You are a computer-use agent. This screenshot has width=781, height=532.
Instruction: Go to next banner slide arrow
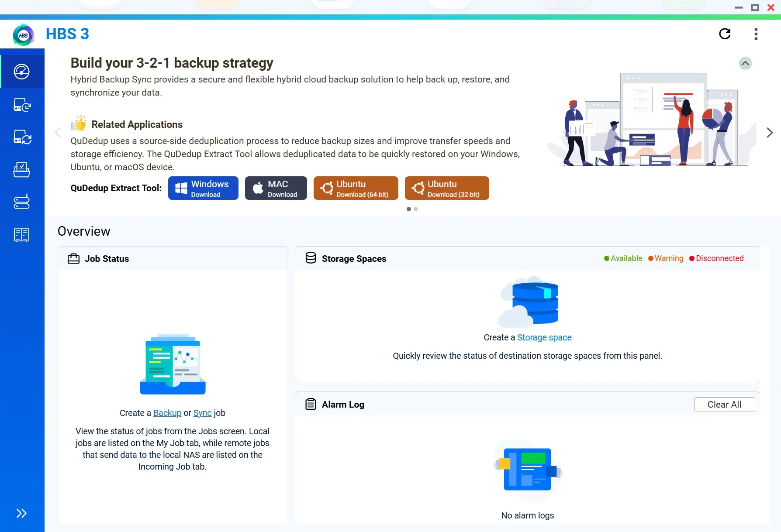pos(770,133)
